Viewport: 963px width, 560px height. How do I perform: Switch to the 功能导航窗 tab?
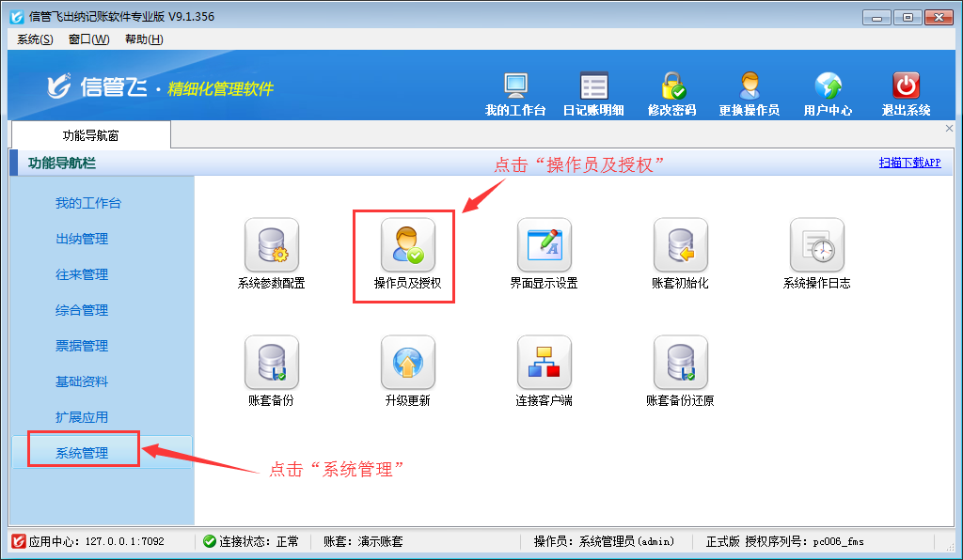[x=90, y=135]
